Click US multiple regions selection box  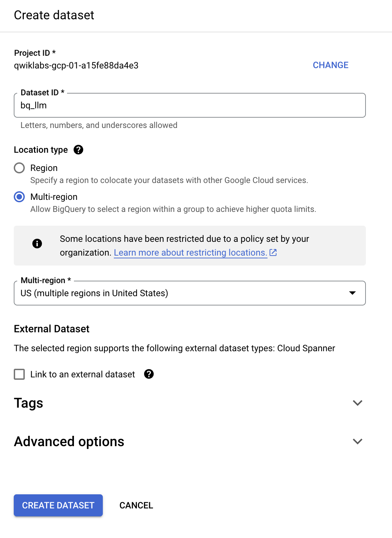point(190,293)
